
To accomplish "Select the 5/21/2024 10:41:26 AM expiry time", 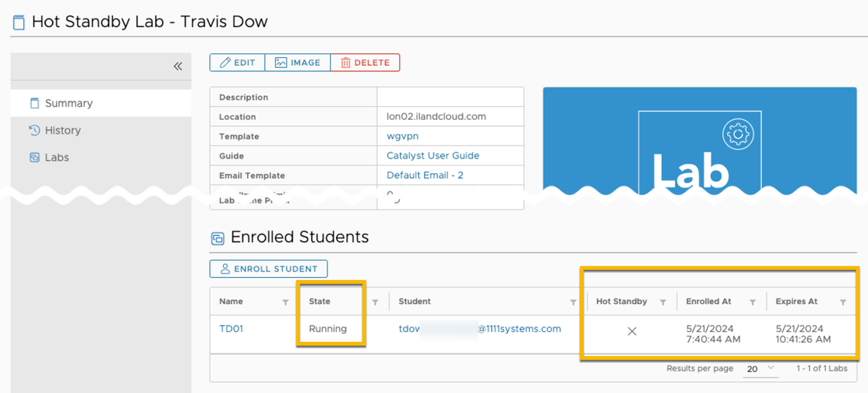I will [803, 334].
